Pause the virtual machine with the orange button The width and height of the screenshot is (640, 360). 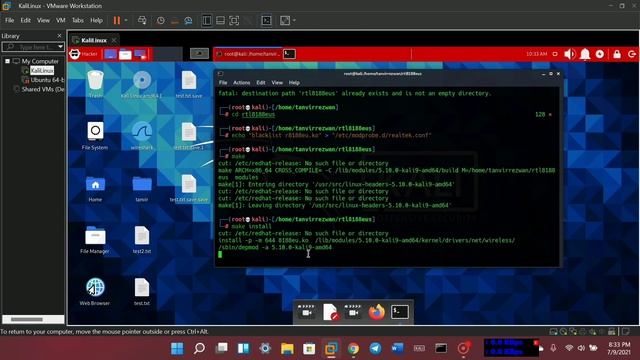117,20
